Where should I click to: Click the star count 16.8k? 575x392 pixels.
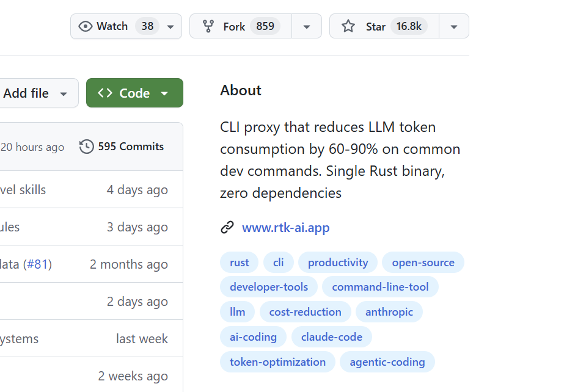click(x=409, y=26)
